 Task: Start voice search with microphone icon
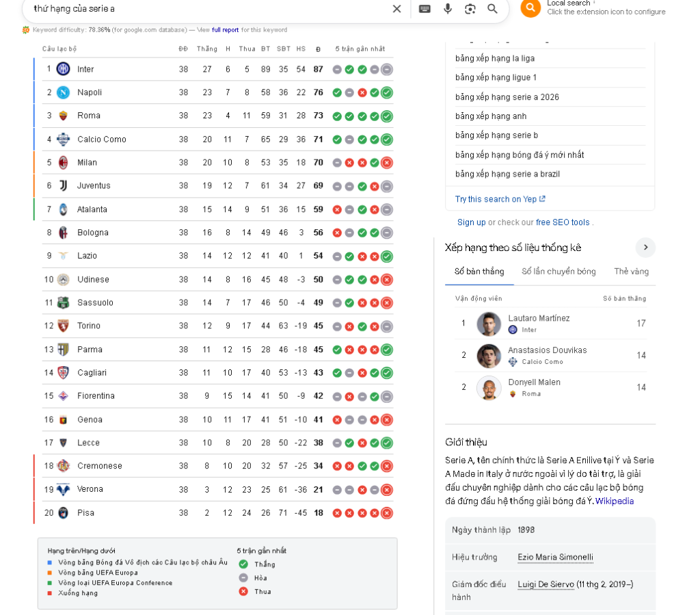447,9
